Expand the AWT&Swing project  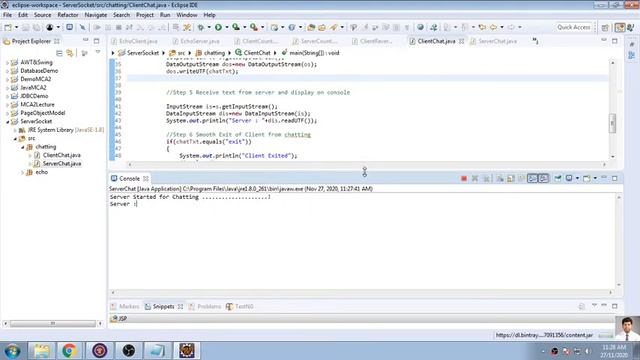(7, 62)
